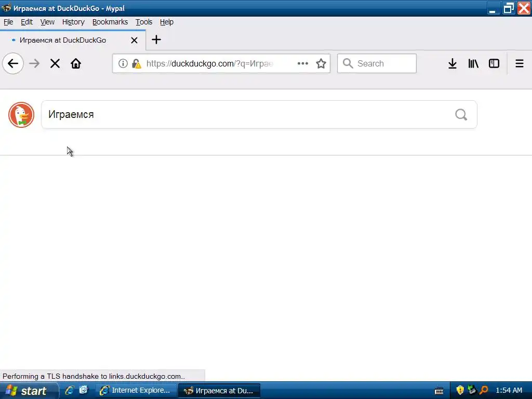Viewport: 532px width, 399px height.
Task: Open the History menu
Action: [x=73, y=22]
